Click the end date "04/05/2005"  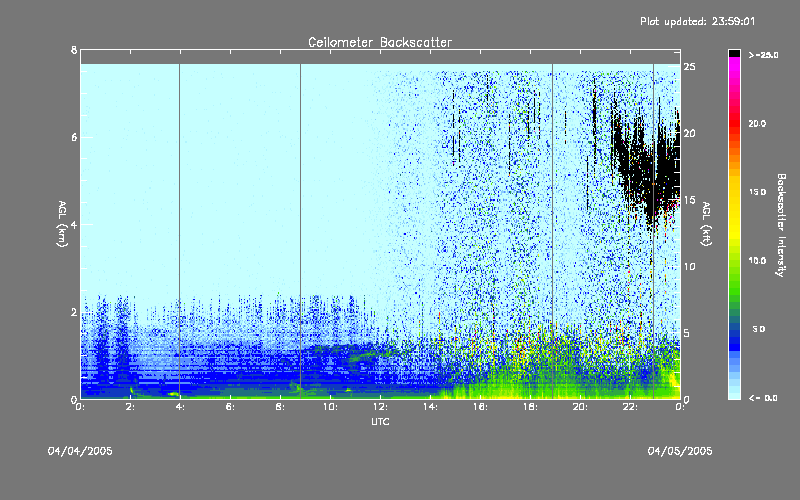click(x=680, y=451)
